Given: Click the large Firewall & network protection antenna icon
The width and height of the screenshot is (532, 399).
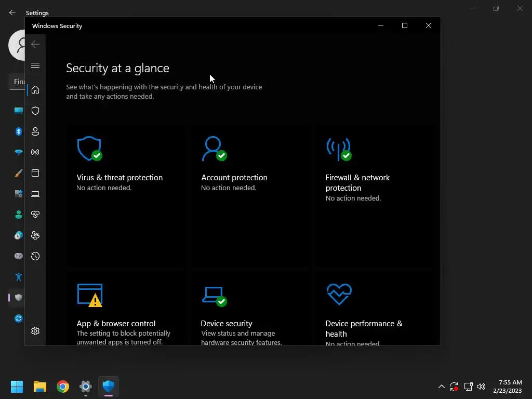Looking at the screenshot, I should 339,149.
